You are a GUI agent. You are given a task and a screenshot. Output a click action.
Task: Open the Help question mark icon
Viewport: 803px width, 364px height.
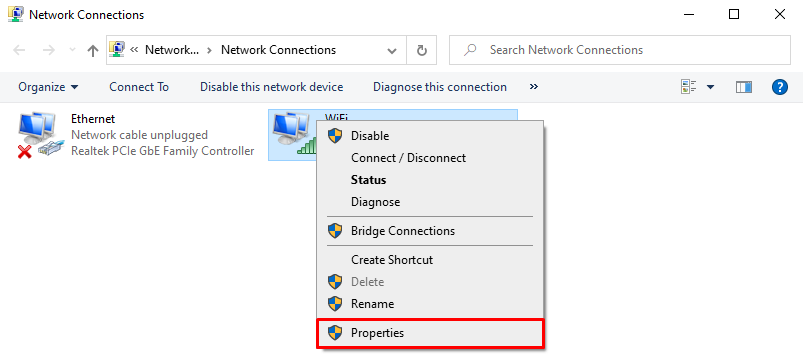(x=779, y=87)
